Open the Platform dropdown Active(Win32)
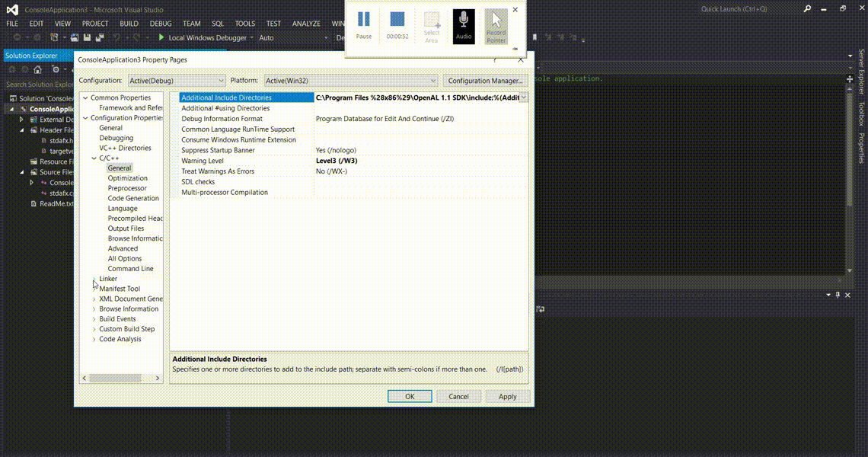This screenshot has height=457, width=868. 350,80
